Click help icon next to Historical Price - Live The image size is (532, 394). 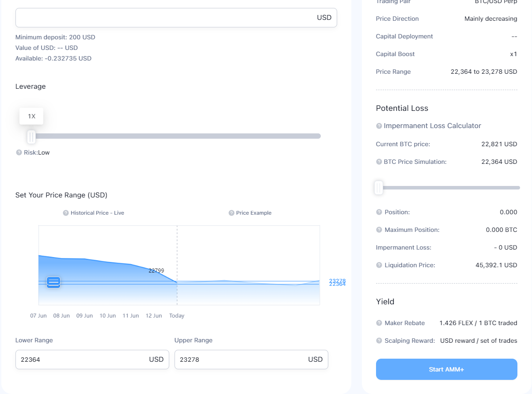[x=66, y=213]
